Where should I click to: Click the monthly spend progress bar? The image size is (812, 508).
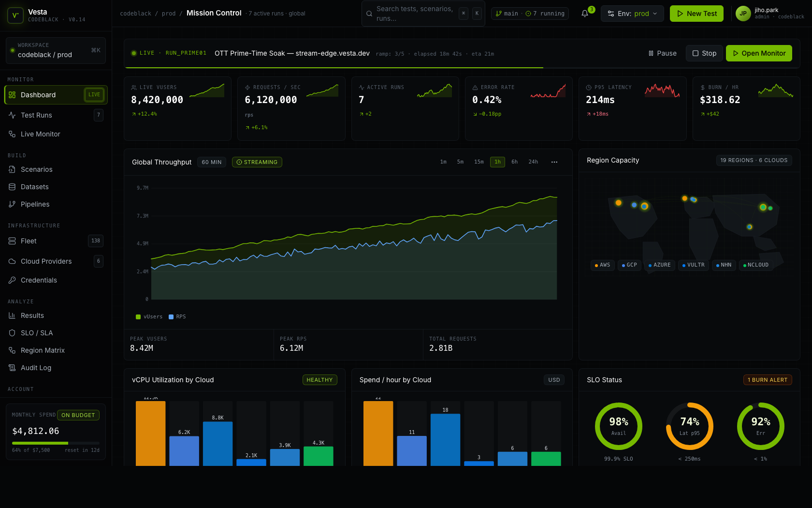[56, 443]
